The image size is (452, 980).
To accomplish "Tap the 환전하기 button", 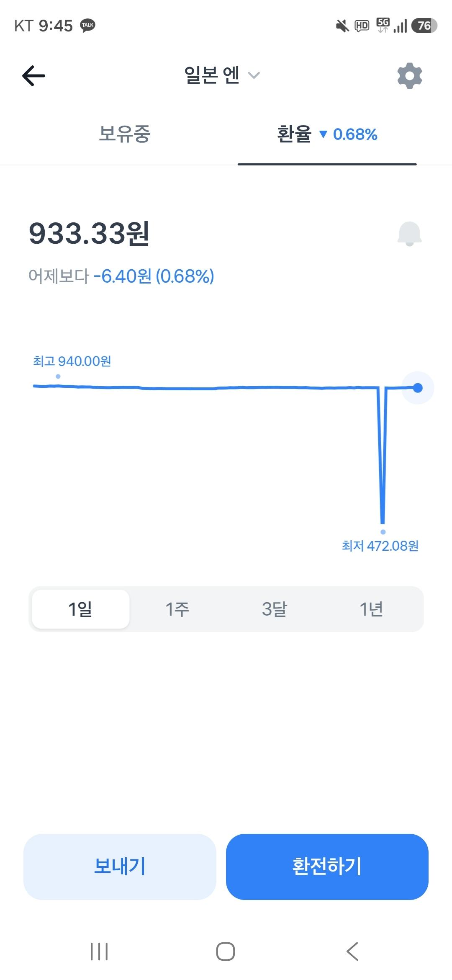I will [327, 867].
